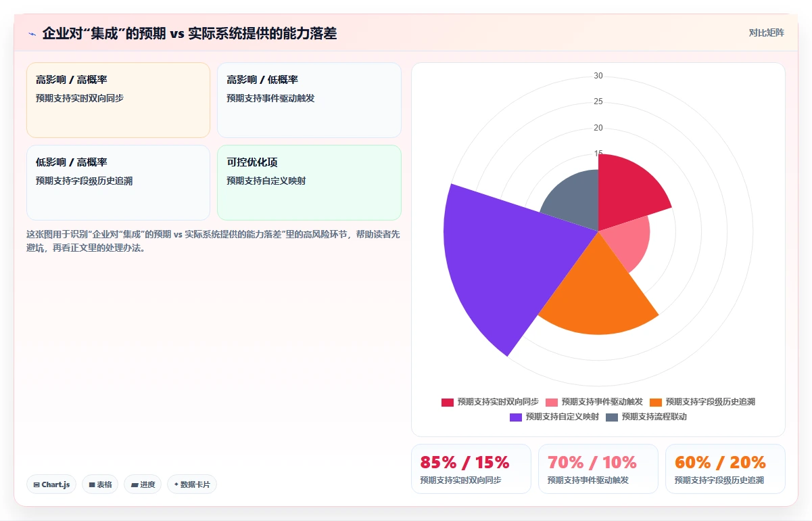This screenshot has width=812, height=521.
Task: Click the lightning icon beside the title
Action: coord(32,33)
